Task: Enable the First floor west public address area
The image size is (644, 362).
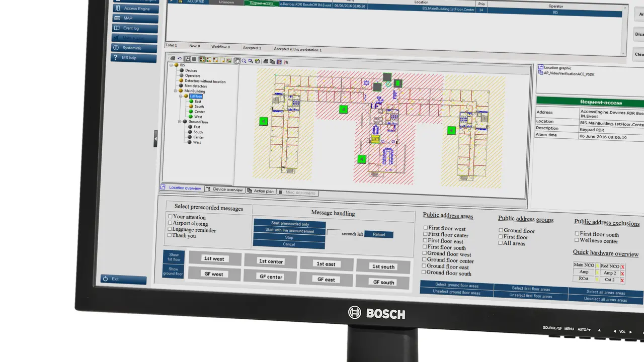Action: pos(425,227)
